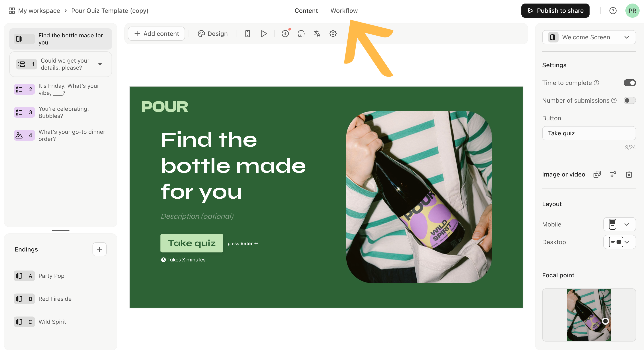
Task: Select 'It's Friday. What's your vibe' question
Action: coord(60,89)
